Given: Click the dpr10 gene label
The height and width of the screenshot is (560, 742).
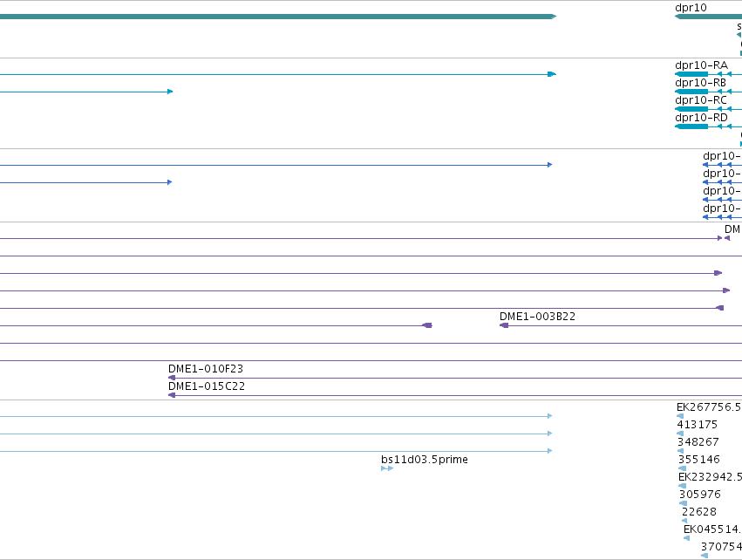Looking at the screenshot, I should point(691,8).
